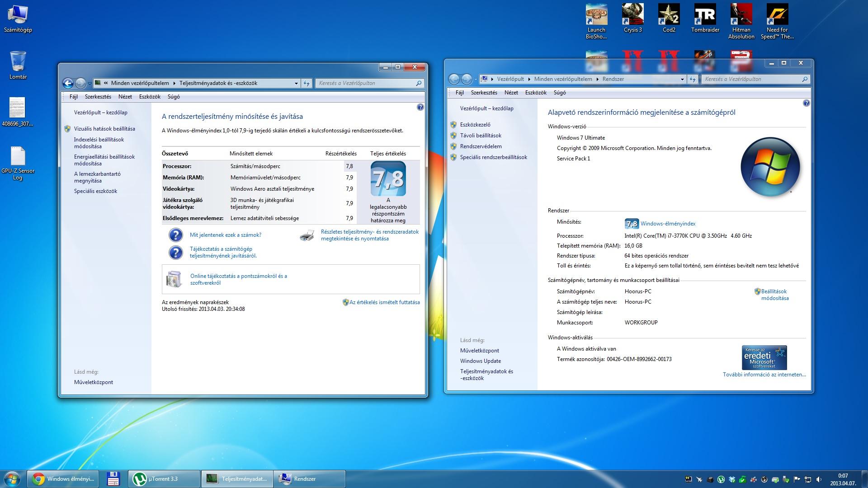
Task: Click help icon in performance window
Action: (420, 107)
